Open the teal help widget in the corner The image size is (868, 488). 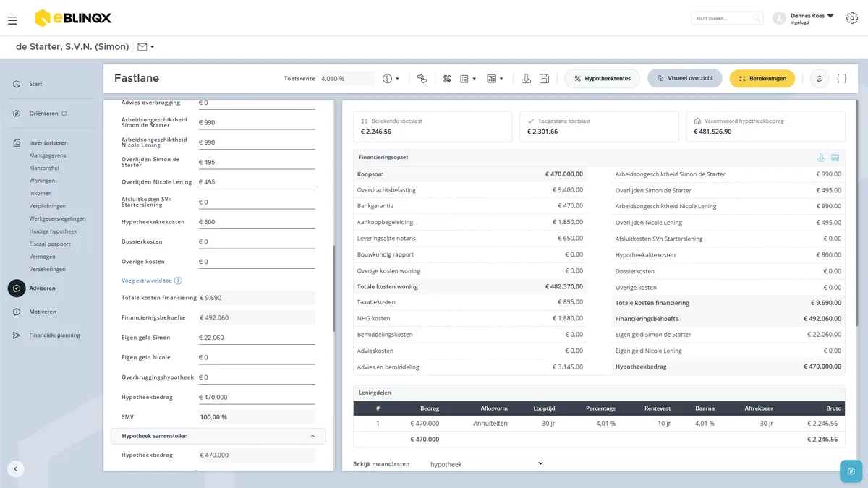[x=851, y=471]
